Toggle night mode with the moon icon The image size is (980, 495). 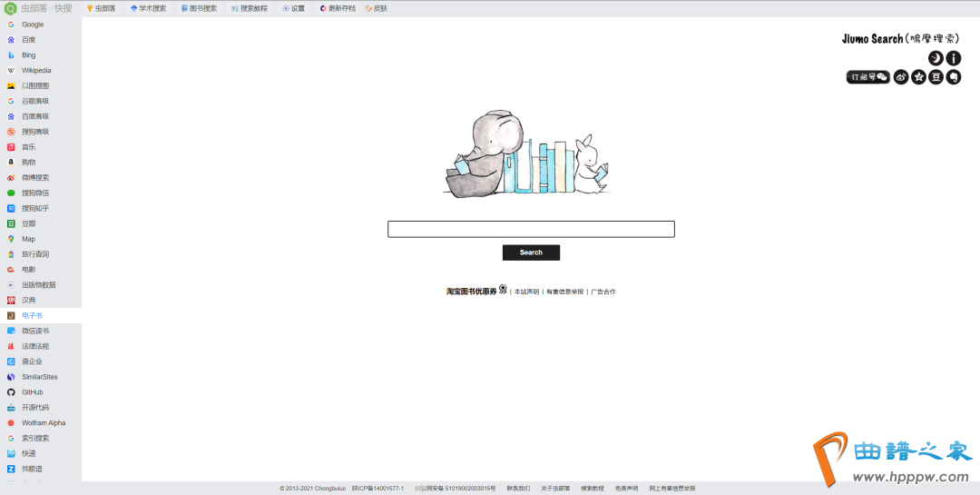(x=936, y=58)
